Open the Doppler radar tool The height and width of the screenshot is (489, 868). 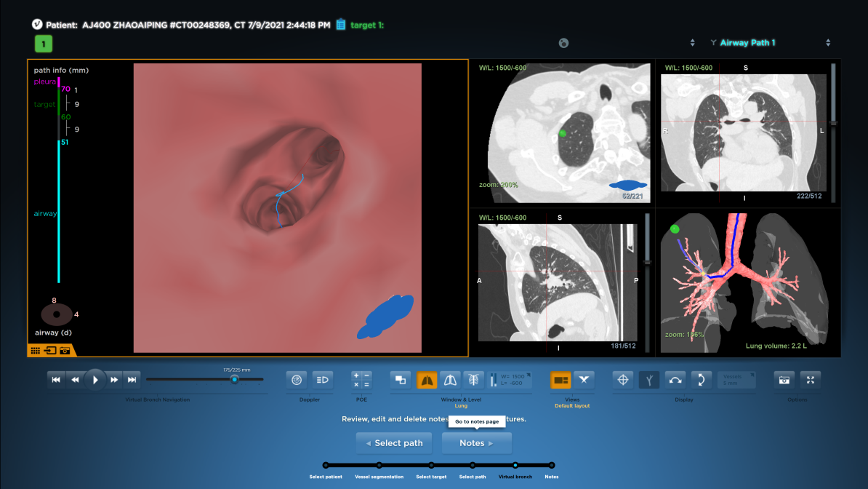[x=296, y=379]
